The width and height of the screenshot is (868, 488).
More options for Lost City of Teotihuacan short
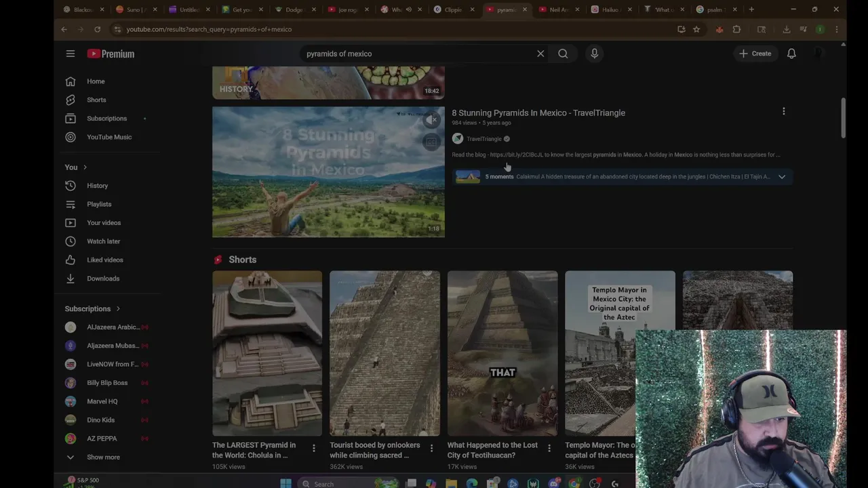pyautogui.click(x=549, y=448)
